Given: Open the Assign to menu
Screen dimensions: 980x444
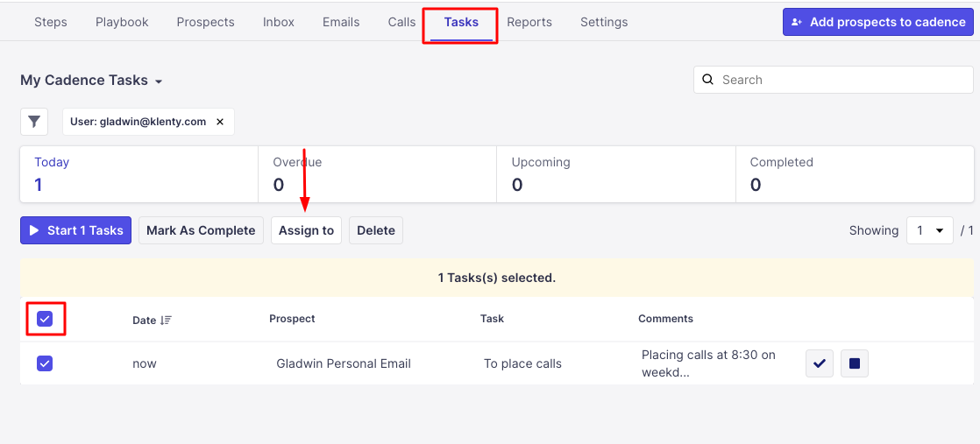Looking at the screenshot, I should pyautogui.click(x=306, y=230).
